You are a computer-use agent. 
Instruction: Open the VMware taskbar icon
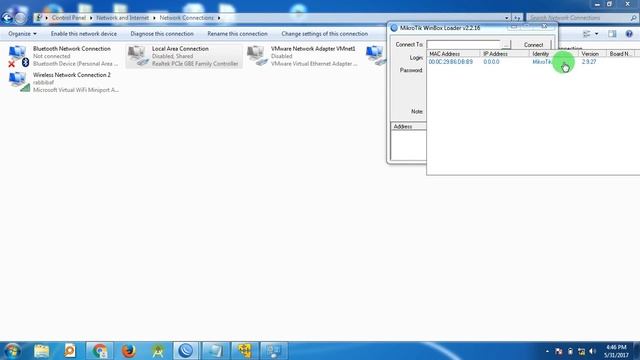click(x=244, y=351)
